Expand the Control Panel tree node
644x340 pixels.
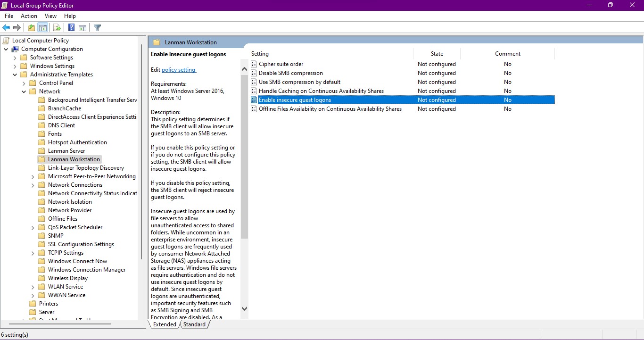(24, 83)
